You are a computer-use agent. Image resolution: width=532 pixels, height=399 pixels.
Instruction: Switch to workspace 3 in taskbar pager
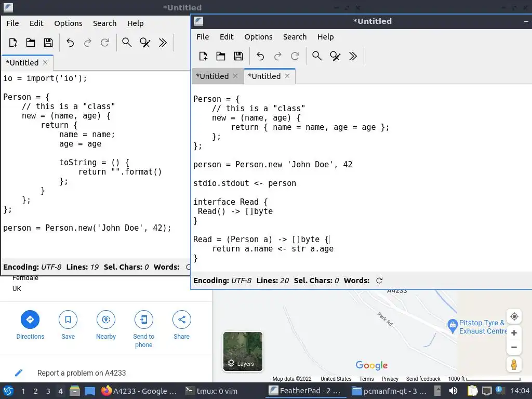tap(48, 391)
